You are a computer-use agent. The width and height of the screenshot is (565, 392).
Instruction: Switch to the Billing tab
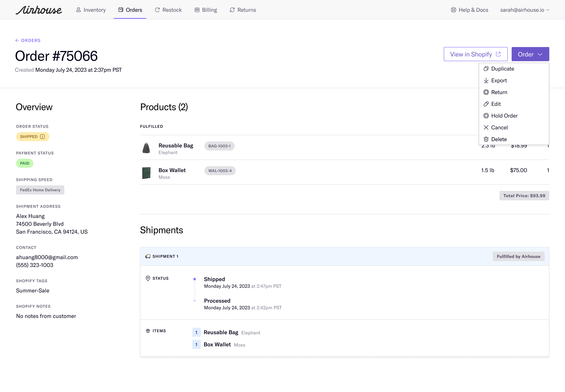(206, 10)
